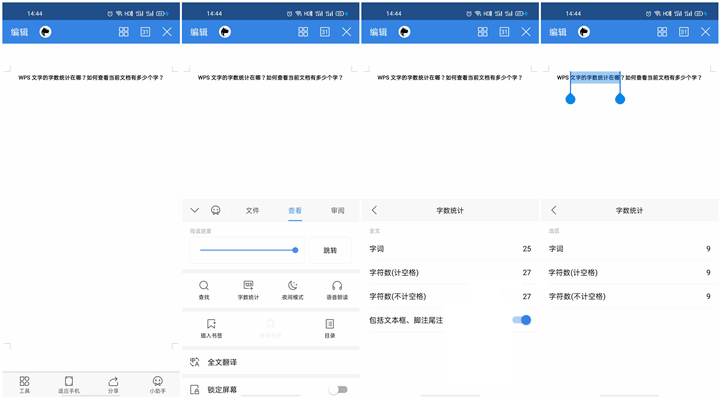Viewport: 720px width, 398px height.
Task: Click the 阅读进度 reading progress slider
Action: (248, 250)
